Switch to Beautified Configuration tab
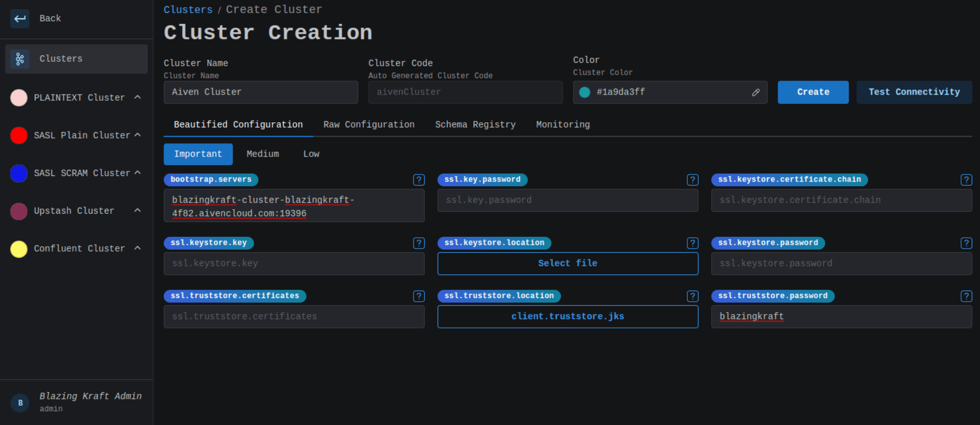Image resolution: width=980 pixels, height=425 pixels. pos(238,125)
